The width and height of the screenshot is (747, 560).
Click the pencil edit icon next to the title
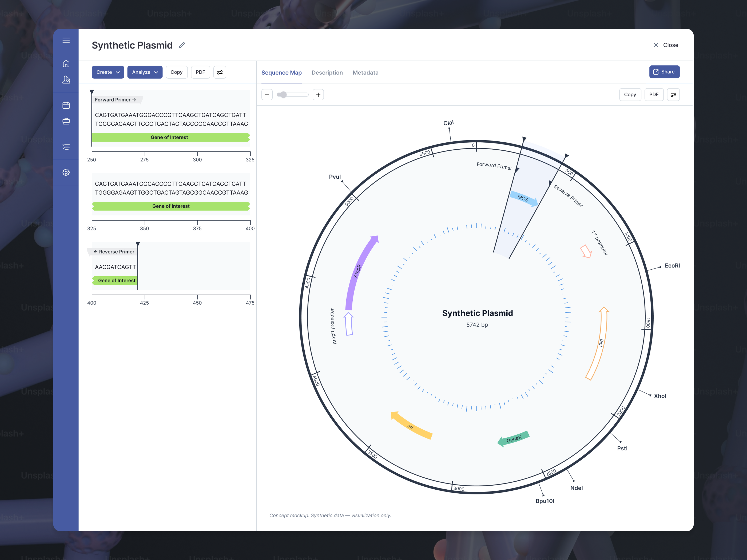182,45
